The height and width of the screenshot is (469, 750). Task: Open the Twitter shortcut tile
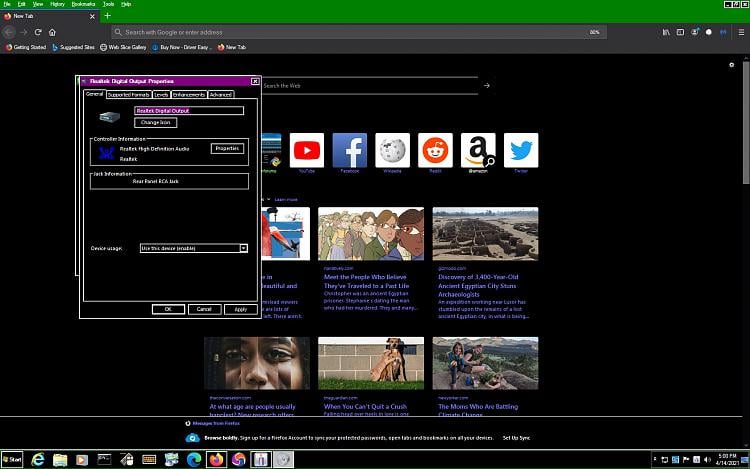pyautogui.click(x=521, y=150)
